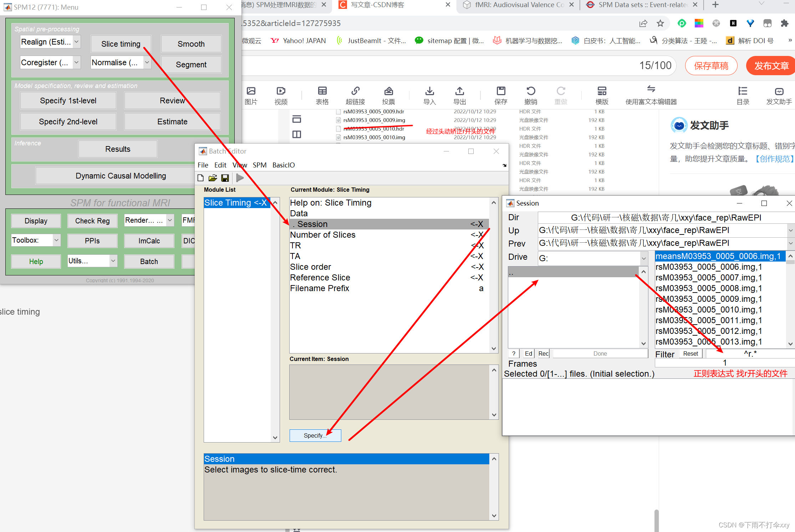Expand the Realign (Esti... dropdown

tap(76, 42)
